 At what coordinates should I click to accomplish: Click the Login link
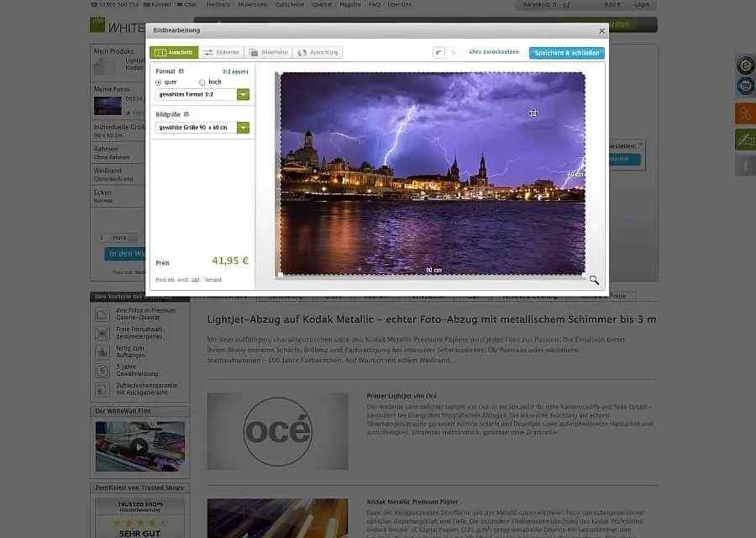642,5
